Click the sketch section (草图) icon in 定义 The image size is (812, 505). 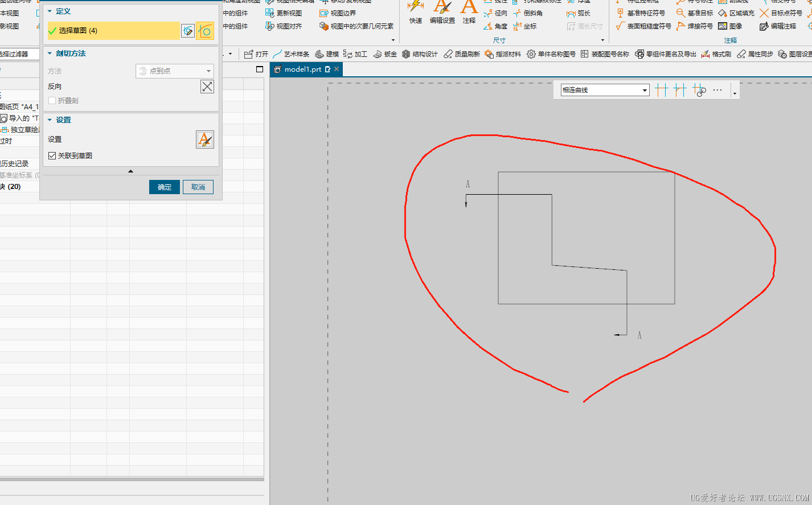(187, 31)
